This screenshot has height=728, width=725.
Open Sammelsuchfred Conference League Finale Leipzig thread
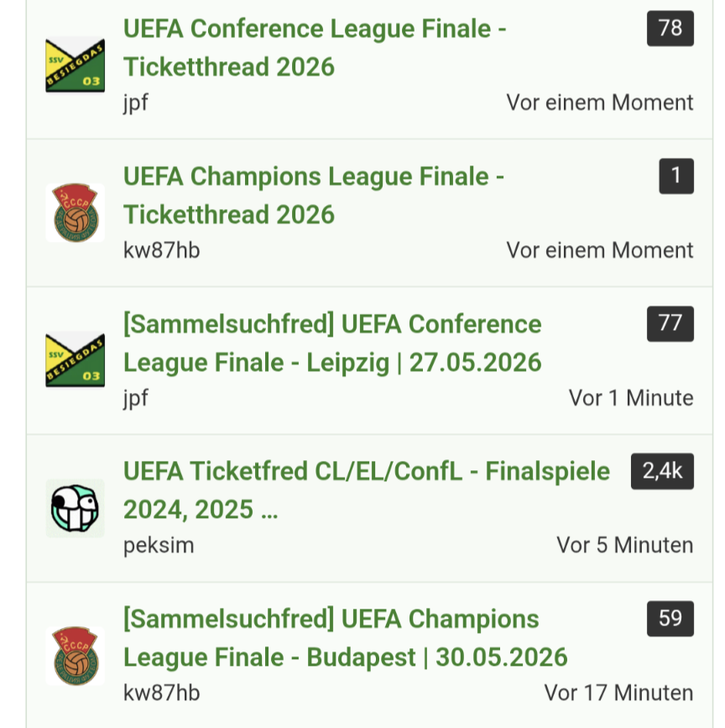pyautogui.click(x=332, y=343)
